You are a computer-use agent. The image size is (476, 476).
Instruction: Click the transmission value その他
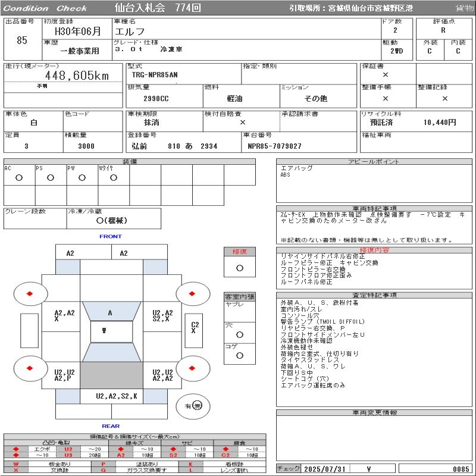(316, 98)
